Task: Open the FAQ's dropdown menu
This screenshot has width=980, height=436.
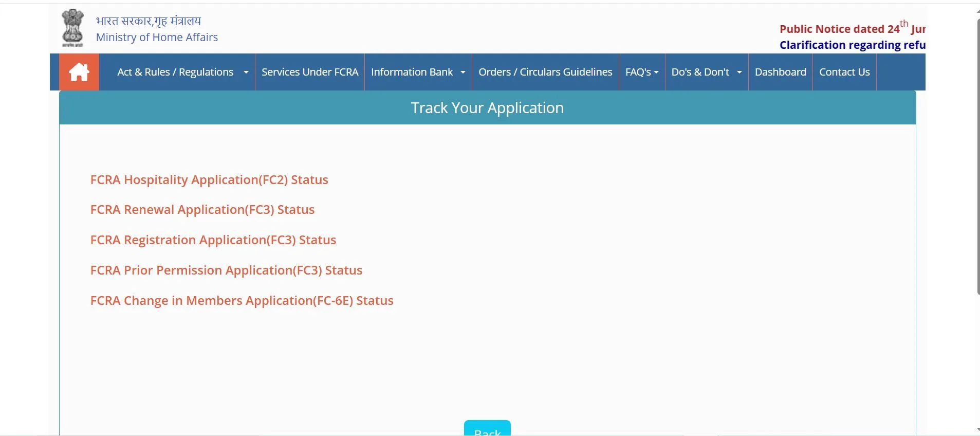Action: [x=641, y=72]
